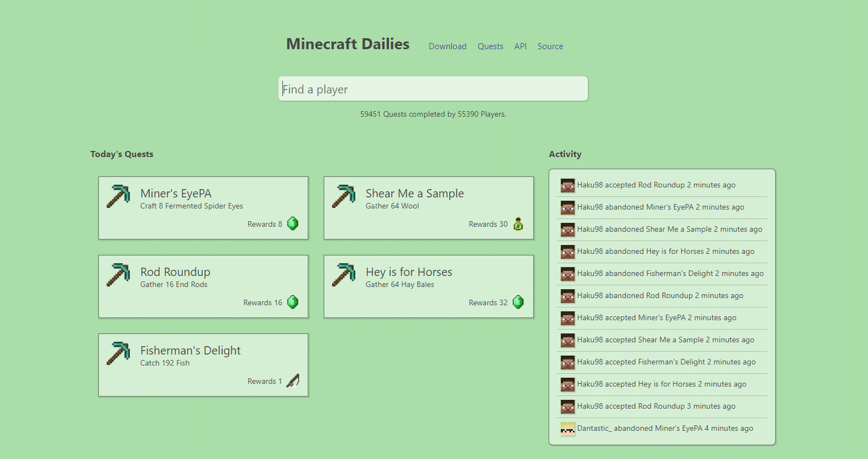Viewport: 868px width, 459px height.
Task: Click 'Rewards 1' text on Fisherman's Delight
Action: (265, 381)
